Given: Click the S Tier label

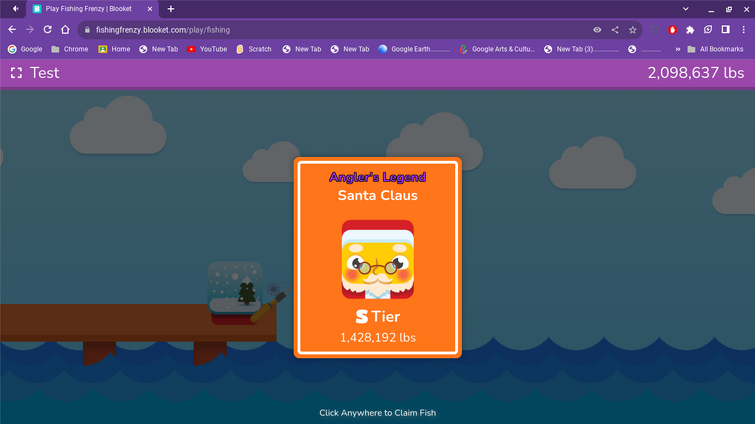Looking at the screenshot, I should coord(378,316).
